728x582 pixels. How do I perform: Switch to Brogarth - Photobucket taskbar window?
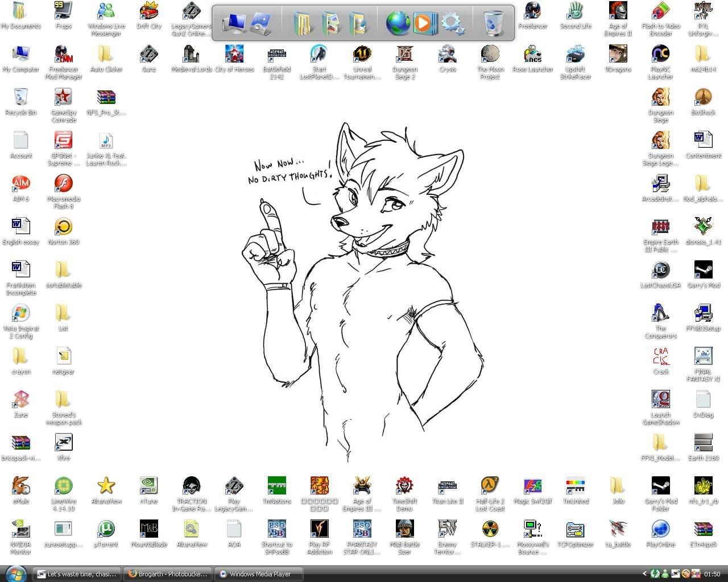(167, 574)
